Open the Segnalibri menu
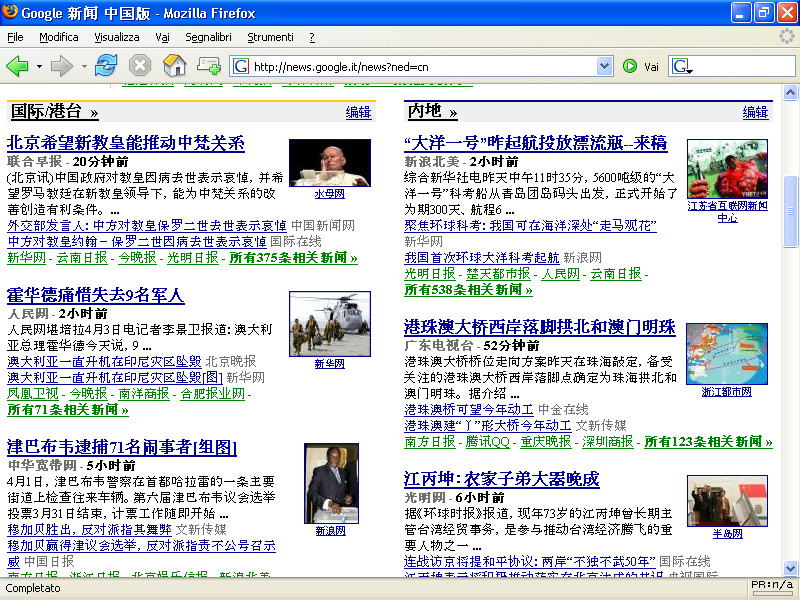Viewport: 800px width, 600px height. point(208,37)
